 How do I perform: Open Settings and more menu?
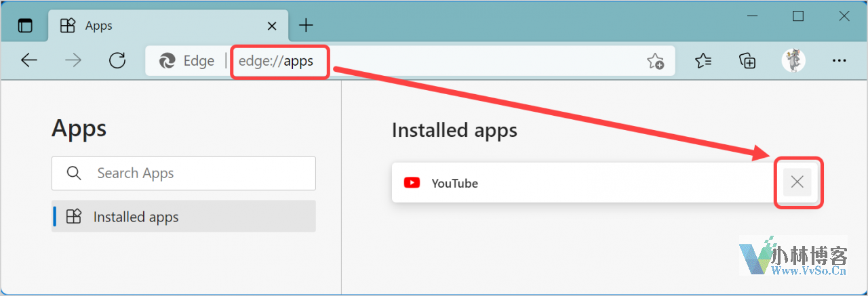click(839, 60)
